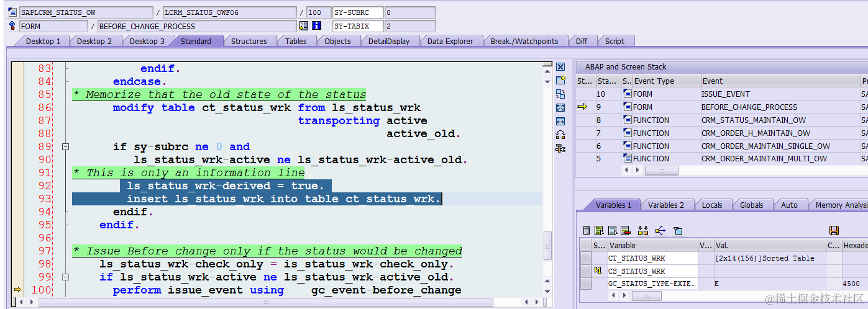Switch to the Desktop 1 tab

pyautogui.click(x=43, y=41)
